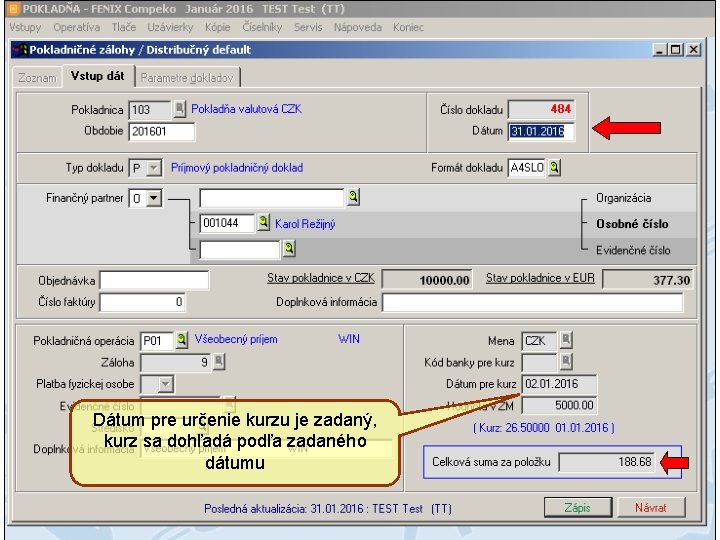The width and height of the screenshot is (720, 540).
Task: Click the Všeobecný príjem label
Action: (x=236, y=339)
